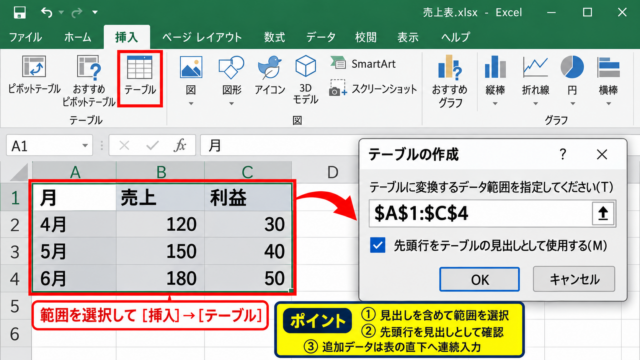
Task: Open the 表示 tab
Action: 408,38
